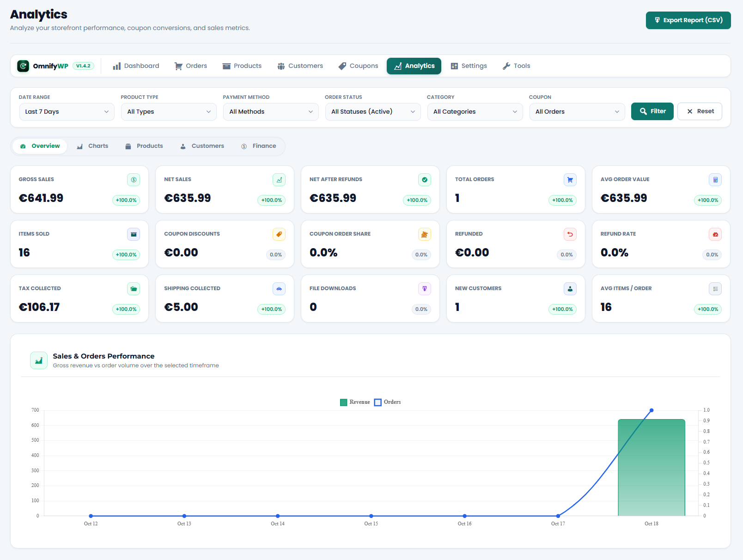The width and height of the screenshot is (743, 560).
Task: Click the OmnifyWP logo icon
Action: [x=23, y=66]
